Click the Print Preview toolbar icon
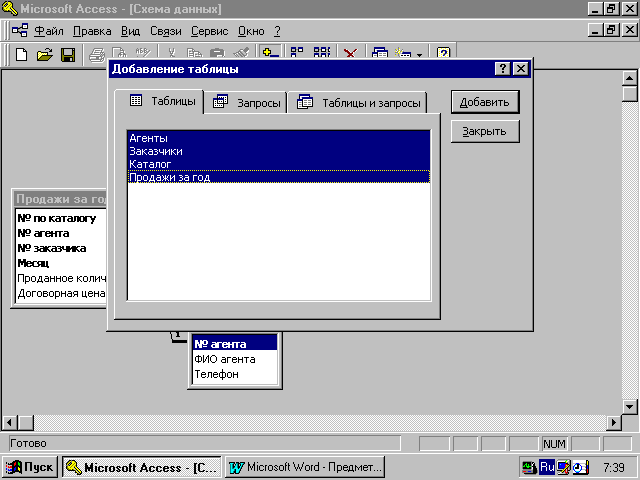 point(120,54)
